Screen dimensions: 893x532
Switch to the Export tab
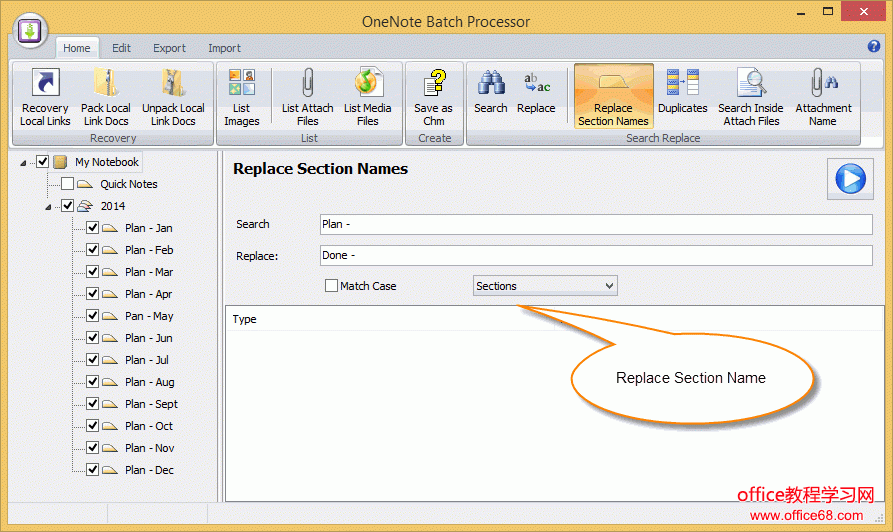pos(169,48)
